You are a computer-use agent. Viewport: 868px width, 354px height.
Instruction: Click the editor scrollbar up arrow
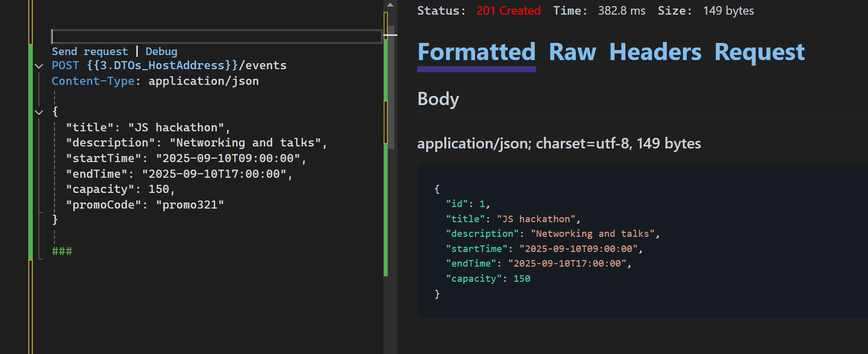pyautogui.click(x=390, y=5)
